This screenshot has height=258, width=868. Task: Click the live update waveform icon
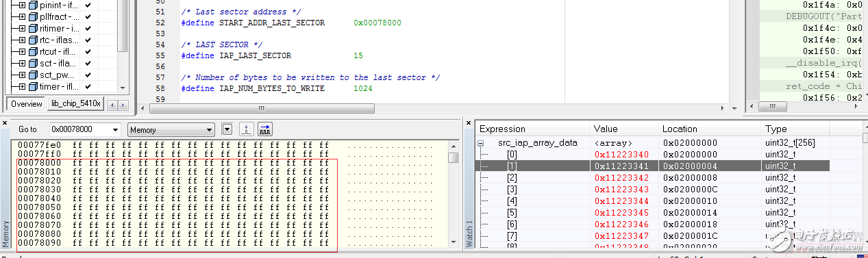pos(265,129)
